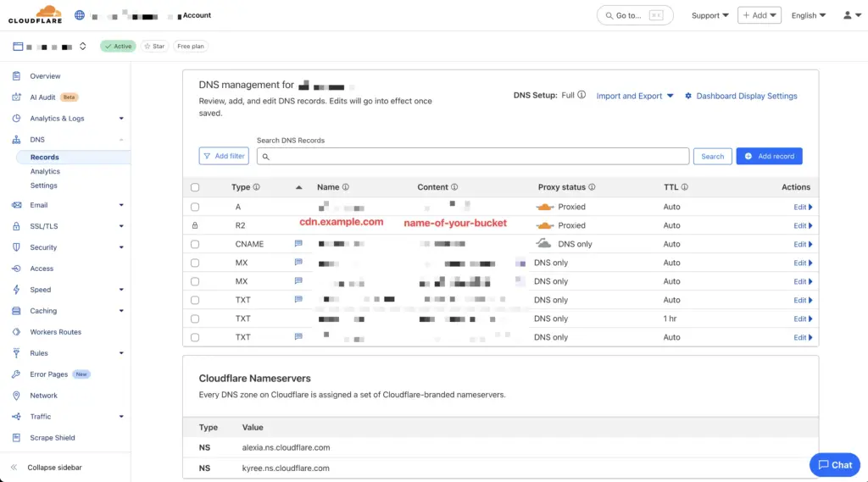868x482 pixels.
Task: Click the Add record button
Action: point(769,156)
